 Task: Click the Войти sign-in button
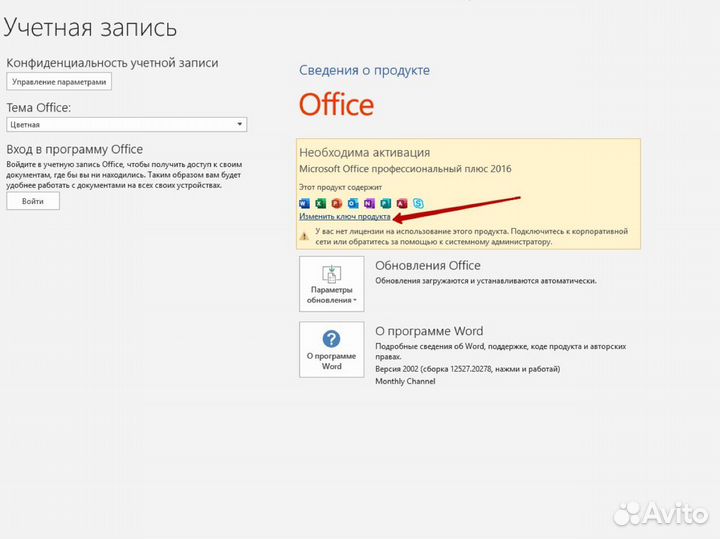[33, 201]
